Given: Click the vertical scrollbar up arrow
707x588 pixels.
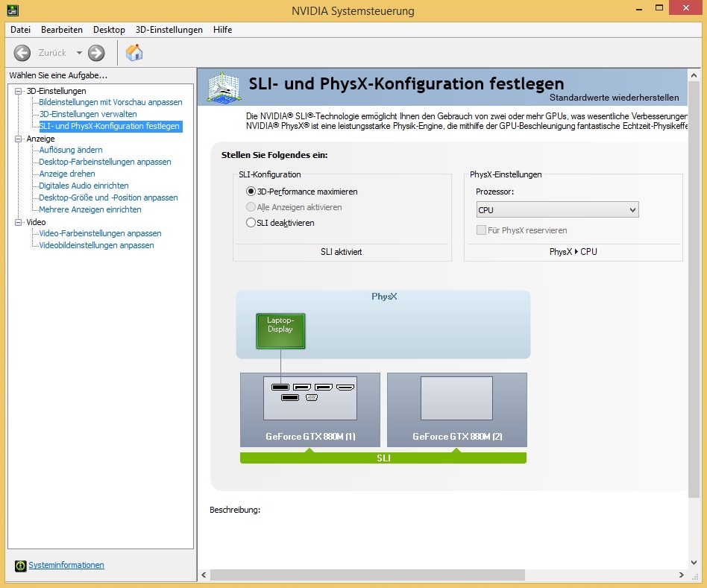Looking at the screenshot, I should (694, 75).
